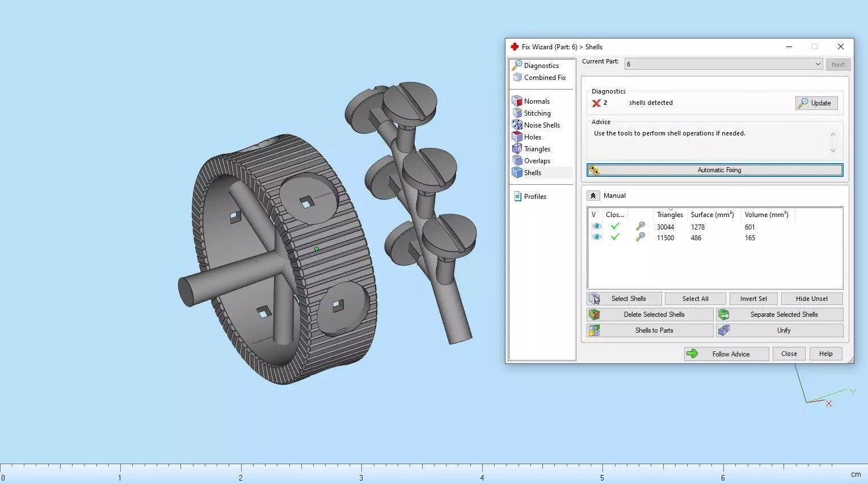Click the closed checkmark of the 11500 shell

coord(615,237)
